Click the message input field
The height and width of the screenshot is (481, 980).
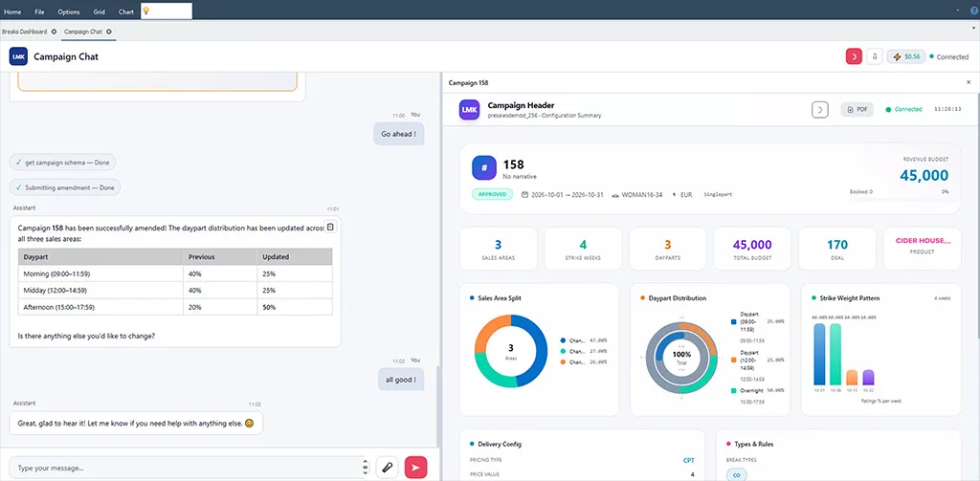187,468
